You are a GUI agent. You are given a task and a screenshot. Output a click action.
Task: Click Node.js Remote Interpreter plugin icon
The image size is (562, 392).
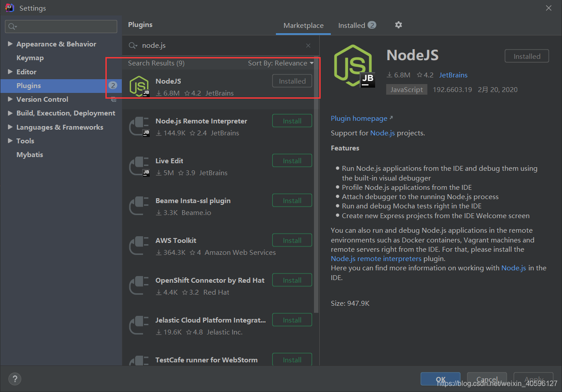[139, 126]
